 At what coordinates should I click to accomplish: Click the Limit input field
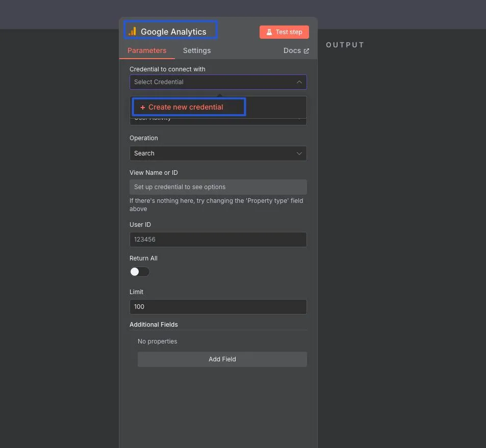218,307
